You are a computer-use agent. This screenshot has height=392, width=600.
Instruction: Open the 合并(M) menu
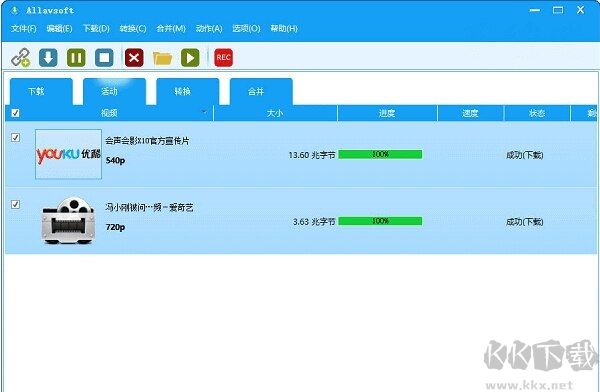click(x=171, y=28)
